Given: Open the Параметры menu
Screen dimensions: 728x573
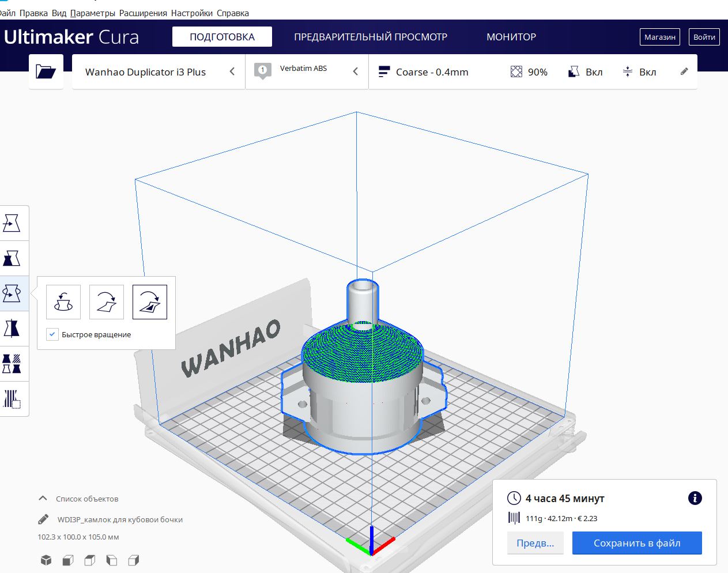Looking at the screenshot, I should point(93,13).
